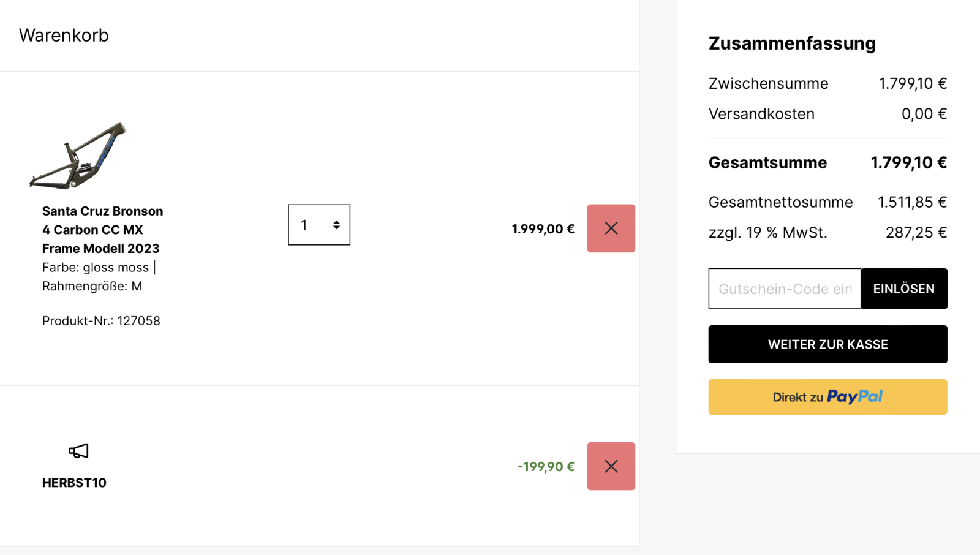Open the quantity dropdown for the frame
This screenshot has width=980, height=555.
319,225
